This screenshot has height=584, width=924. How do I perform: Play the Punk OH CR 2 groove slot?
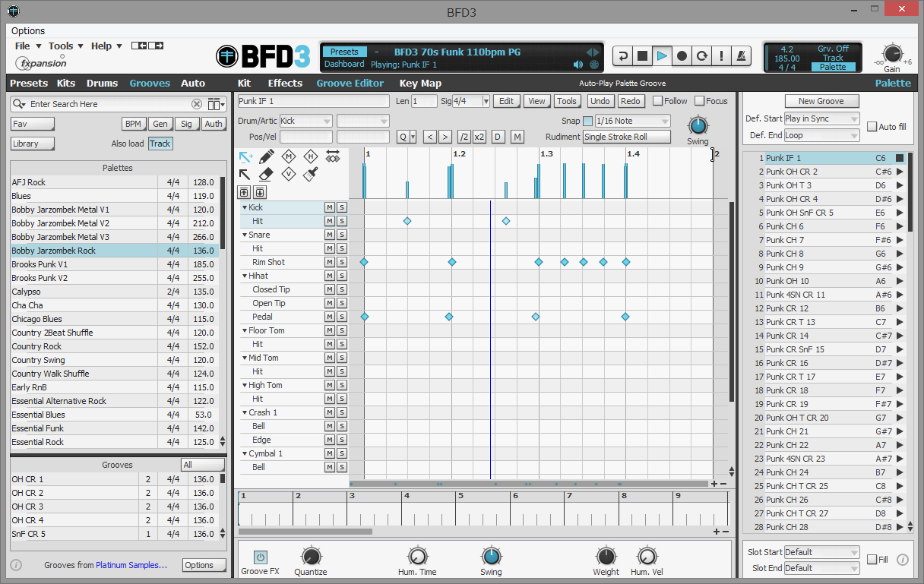(x=900, y=172)
